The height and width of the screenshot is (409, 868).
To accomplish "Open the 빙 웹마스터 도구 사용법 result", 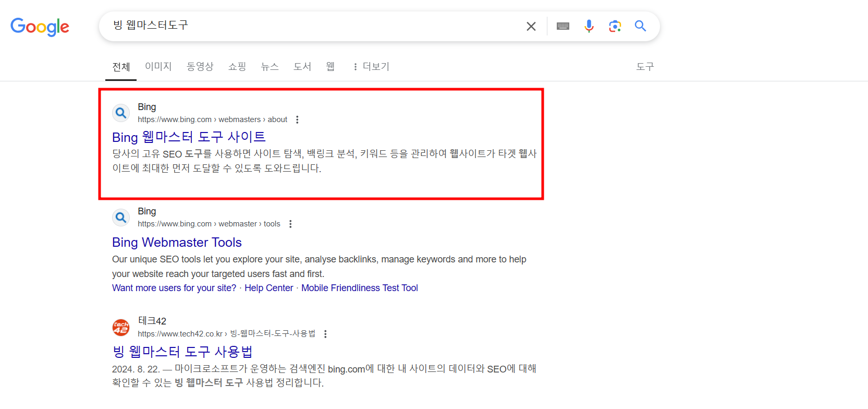I will point(182,352).
